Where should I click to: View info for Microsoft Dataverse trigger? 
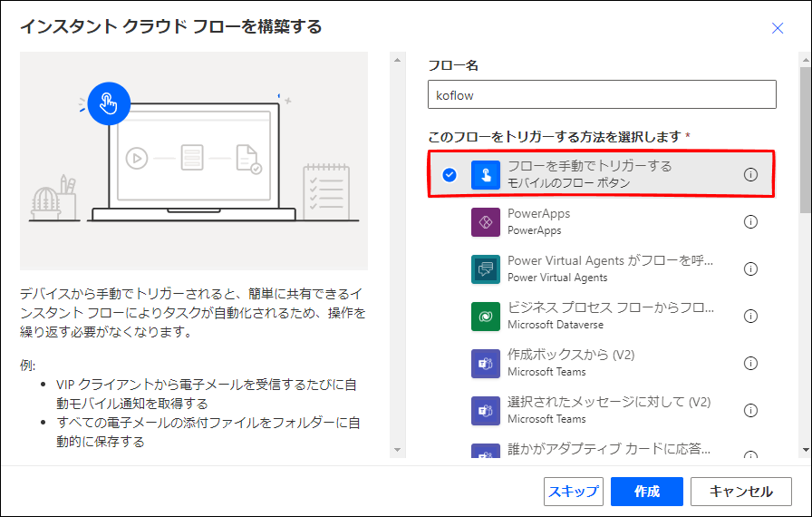(750, 316)
